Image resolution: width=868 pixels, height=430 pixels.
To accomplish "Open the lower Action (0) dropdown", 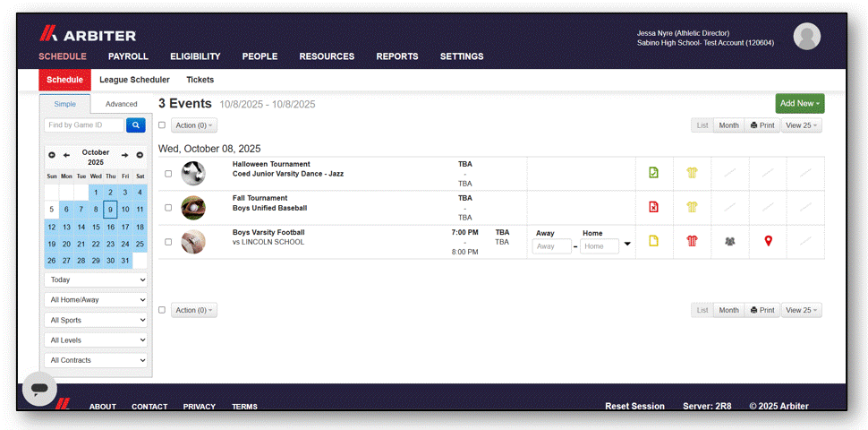I will tap(194, 310).
